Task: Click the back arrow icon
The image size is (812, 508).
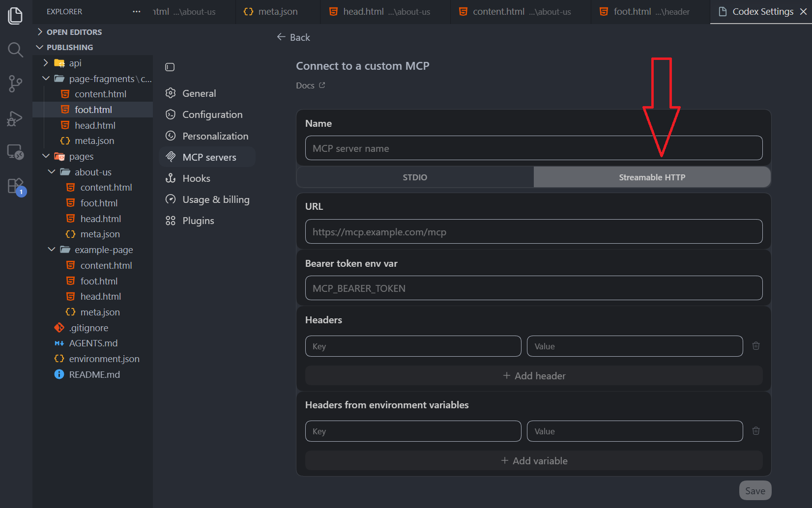Action: pos(281,37)
